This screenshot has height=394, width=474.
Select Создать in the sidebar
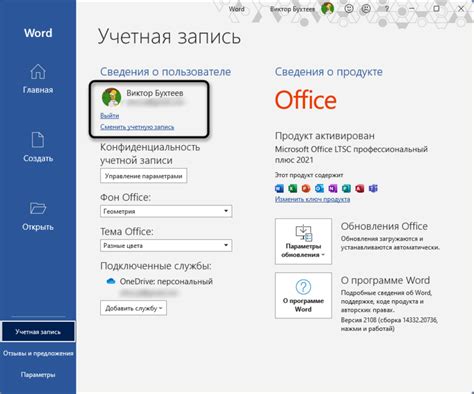click(38, 147)
